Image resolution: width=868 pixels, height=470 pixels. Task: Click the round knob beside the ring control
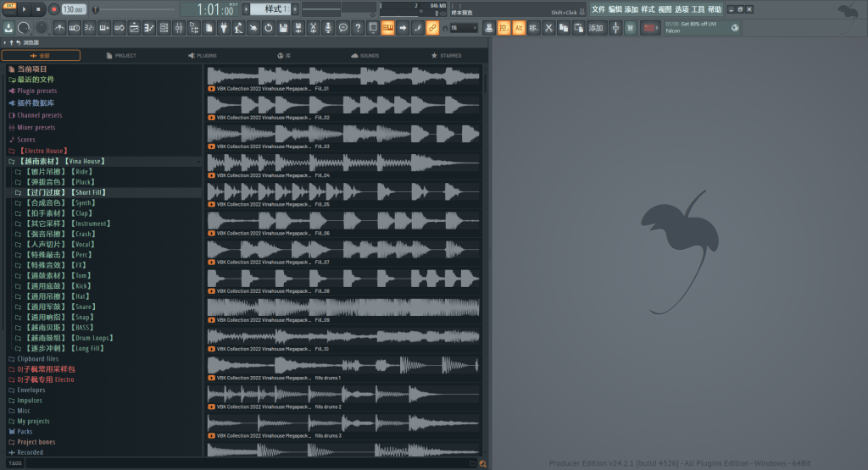click(x=42, y=28)
